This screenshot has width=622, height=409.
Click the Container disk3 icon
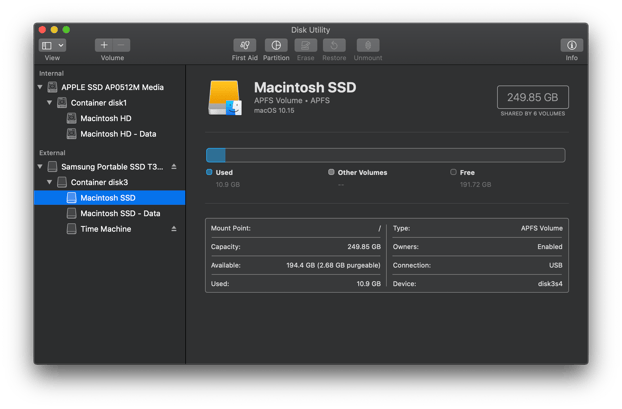point(62,182)
